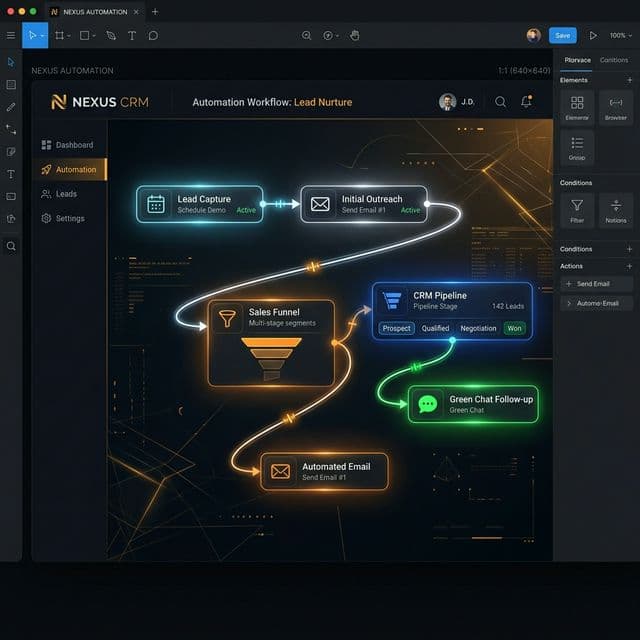Open the 100% zoom level dropdown
Image resolution: width=640 pixels, height=640 pixels.
coord(621,36)
